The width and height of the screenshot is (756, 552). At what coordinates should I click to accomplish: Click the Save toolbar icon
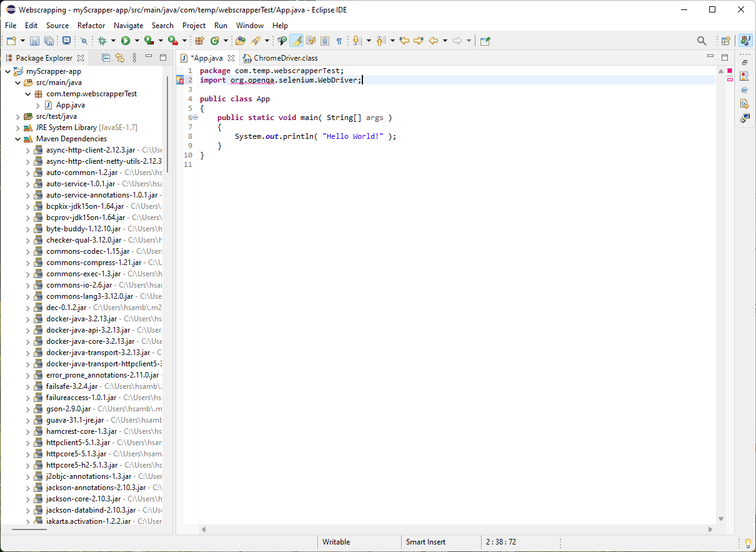[x=34, y=41]
